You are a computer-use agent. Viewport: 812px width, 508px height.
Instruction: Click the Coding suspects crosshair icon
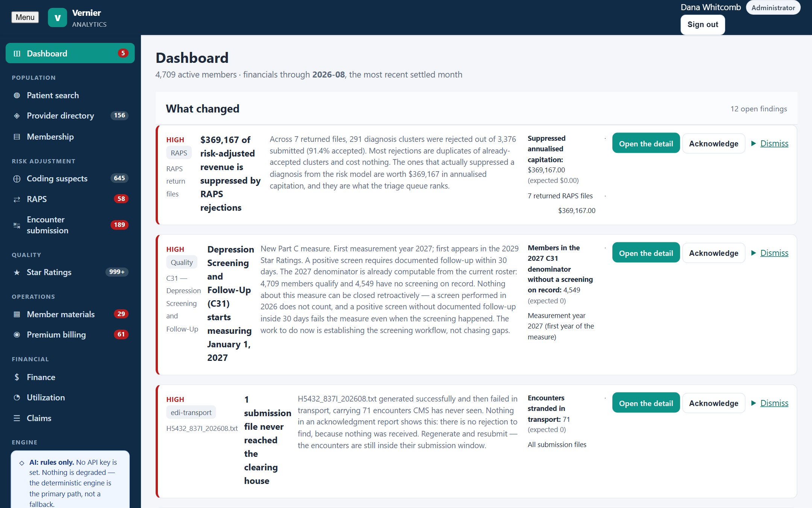pyautogui.click(x=17, y=179)
